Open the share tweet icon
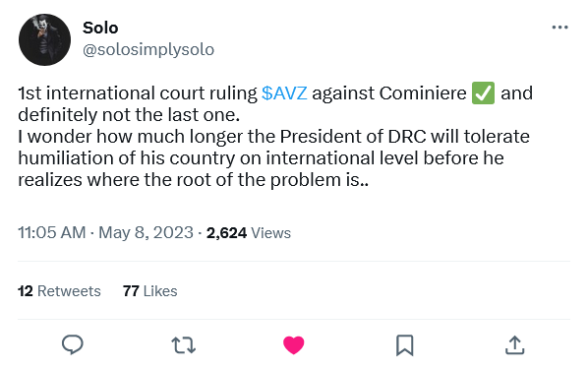The height and width of the screenshot is (370, 588). pyautogui.click(x=514, y=344)
